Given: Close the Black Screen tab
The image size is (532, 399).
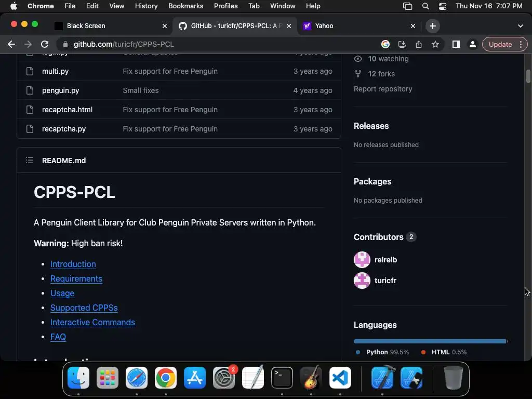Looking at the screenshot, I should pos(165,26).
